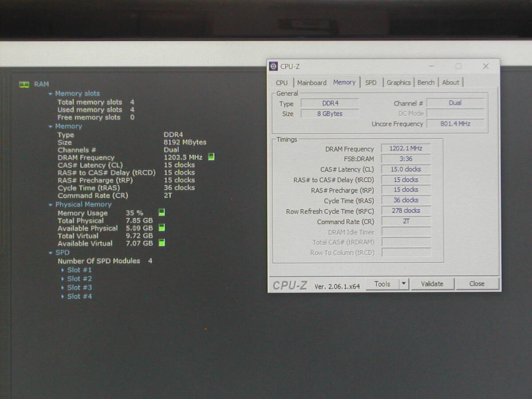
Task: Click the CAS# Latency 15.0 clocks field
Action: [x=406, y=169]
